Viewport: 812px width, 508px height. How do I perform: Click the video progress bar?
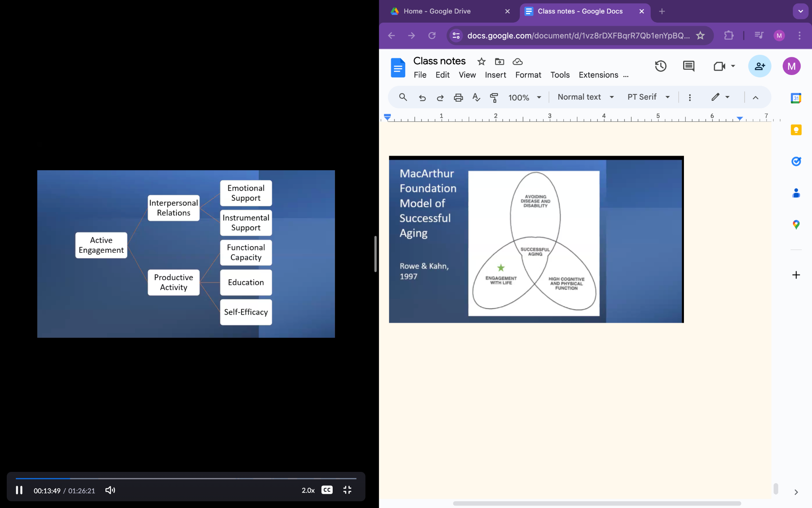(x=186, y=479)
